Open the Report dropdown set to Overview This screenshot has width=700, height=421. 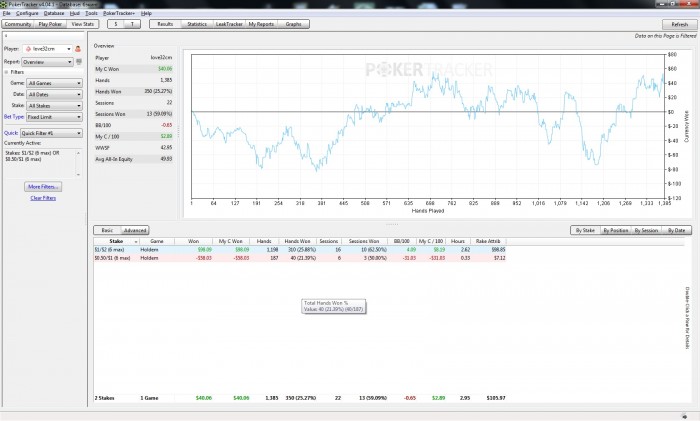pyautogui.click(x=47, y=62)
